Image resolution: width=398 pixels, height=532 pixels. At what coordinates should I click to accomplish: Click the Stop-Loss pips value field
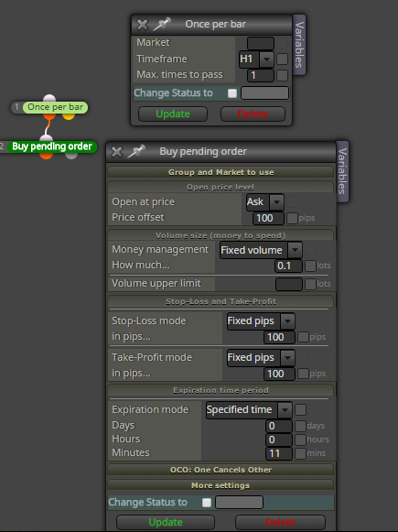point(279,337)
